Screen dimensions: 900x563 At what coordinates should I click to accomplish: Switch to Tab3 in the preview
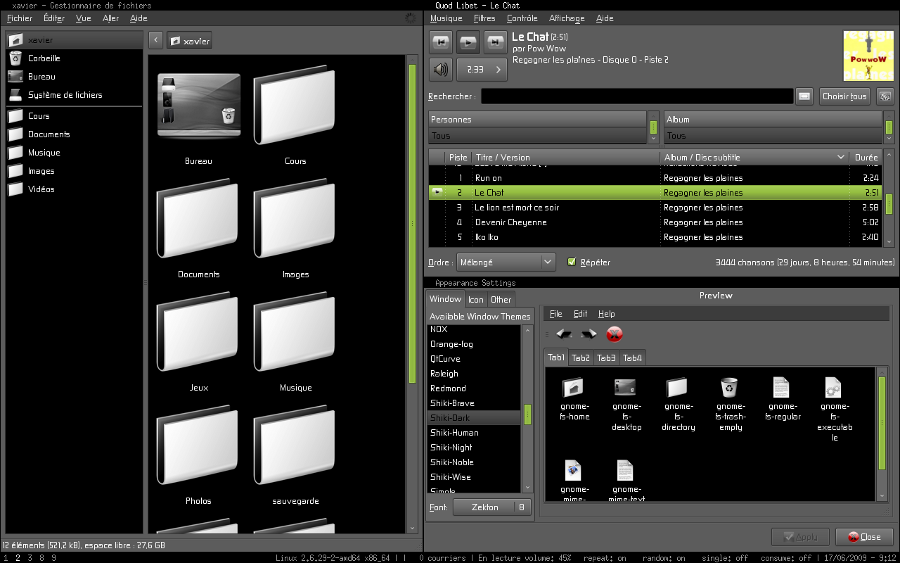606,358
